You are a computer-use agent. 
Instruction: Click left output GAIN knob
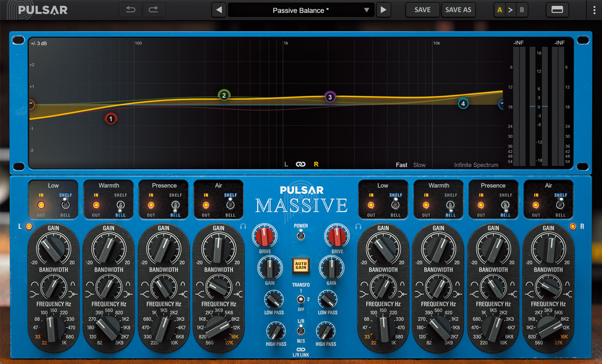pyautogui.click(x=270, y=267)
